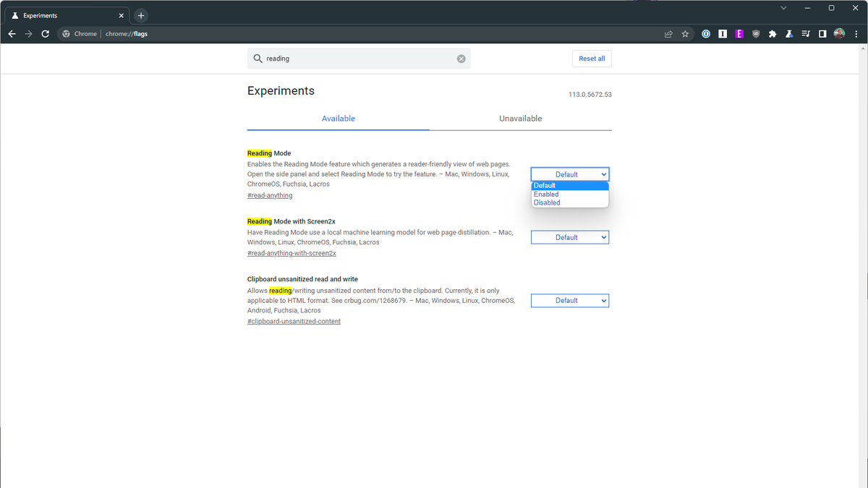Select Disabled for Reading Mode
The image size is (868, 488).
tap(556, 202)
